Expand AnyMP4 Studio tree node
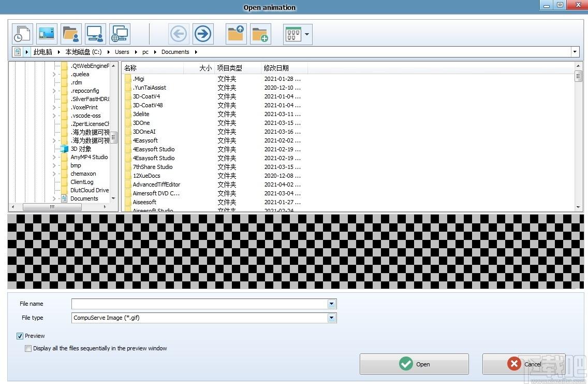The width and height of the screenshot is (588, 384). [x=54, y=157]
